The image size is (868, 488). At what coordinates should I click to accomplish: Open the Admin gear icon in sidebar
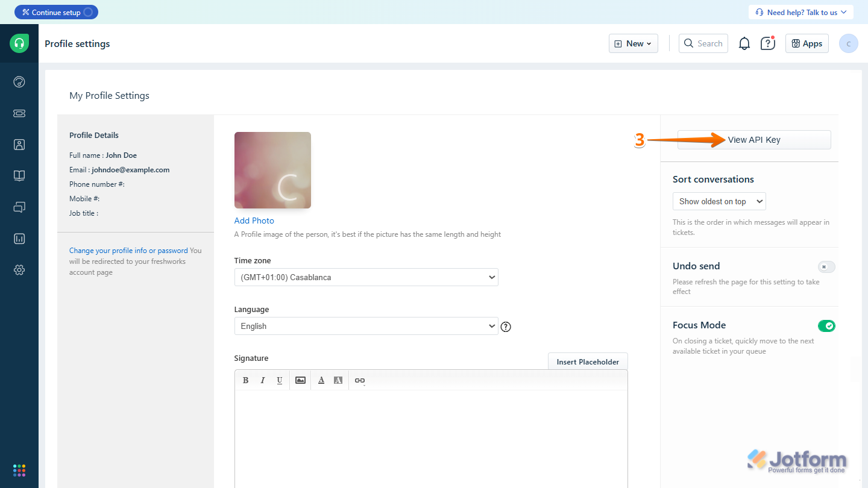(19, 270)
